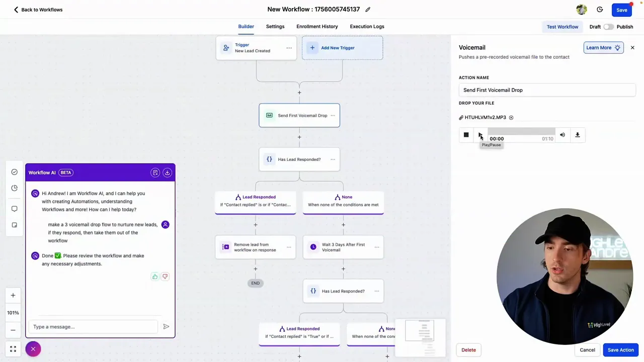This screenshot has width=644, height=362.
Task: Open the Execution Logs tab
Action: [x=367, y=27]
